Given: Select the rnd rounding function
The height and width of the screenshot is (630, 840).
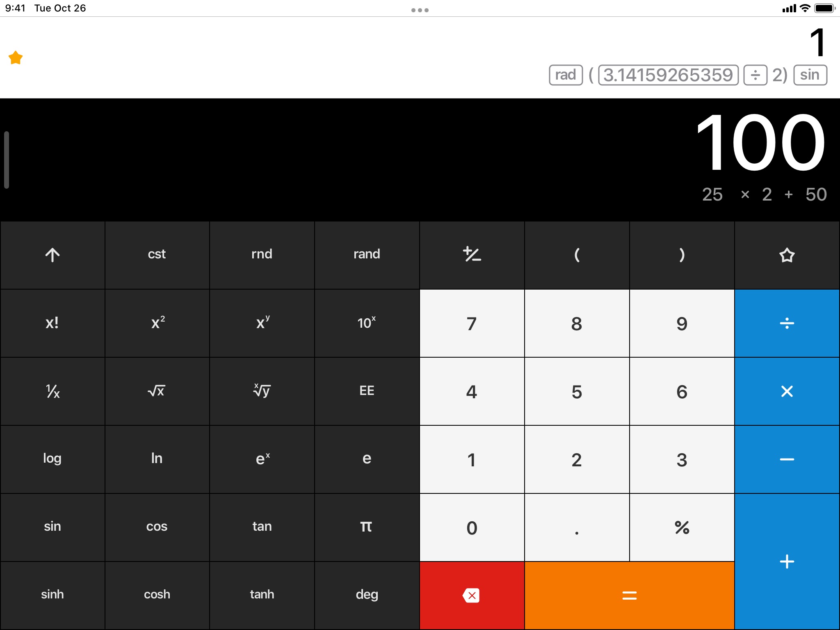Looking at the screenshot, I should tap(262, 254).
